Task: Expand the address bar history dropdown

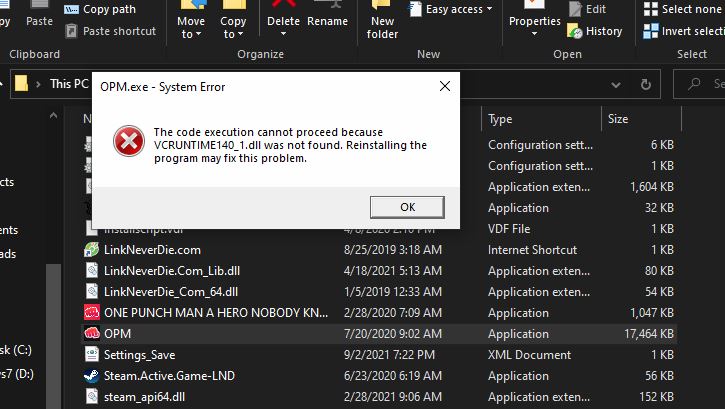Action: coord(616,85)
